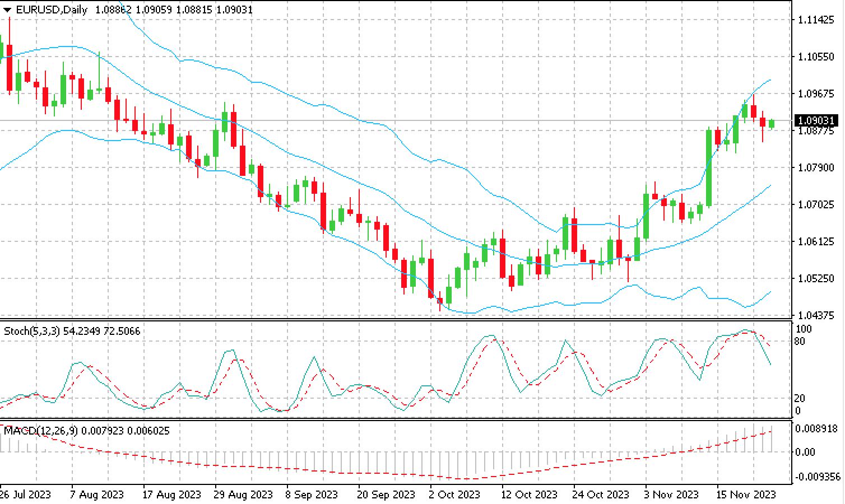Select the 7 Aug 2023 date label
The image size is (845, 504).
(97, 494)
